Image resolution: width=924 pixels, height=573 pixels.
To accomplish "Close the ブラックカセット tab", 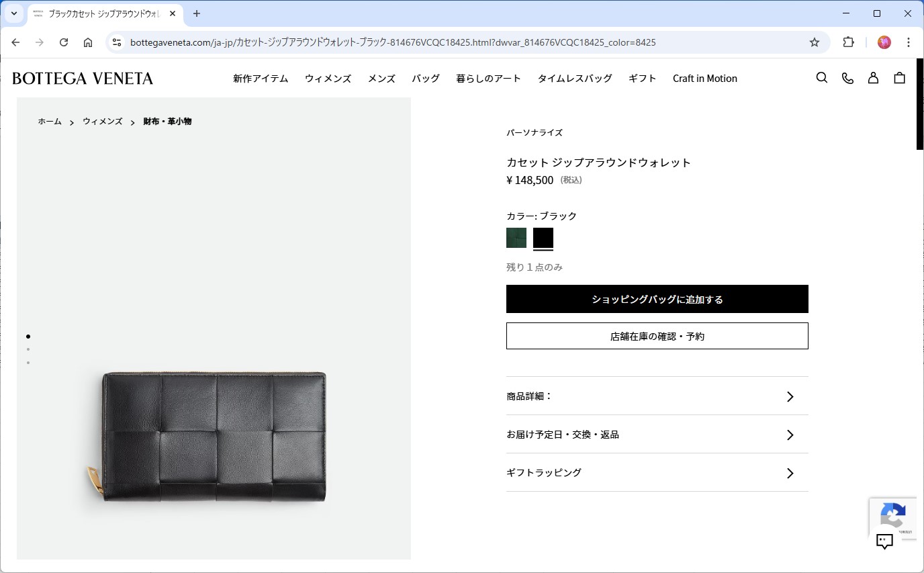I will (173, 13).
